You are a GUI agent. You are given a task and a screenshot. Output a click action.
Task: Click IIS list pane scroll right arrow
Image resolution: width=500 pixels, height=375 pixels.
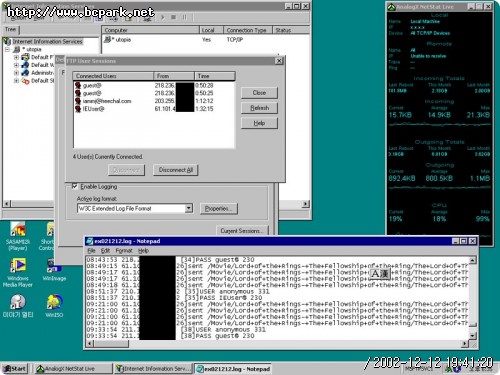(306, 203)
